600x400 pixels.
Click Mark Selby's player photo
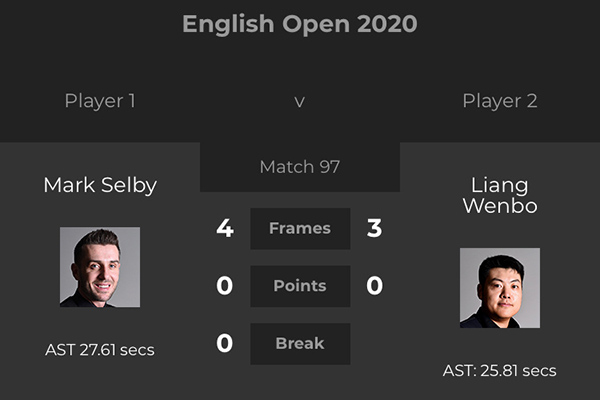pos(100,267)
